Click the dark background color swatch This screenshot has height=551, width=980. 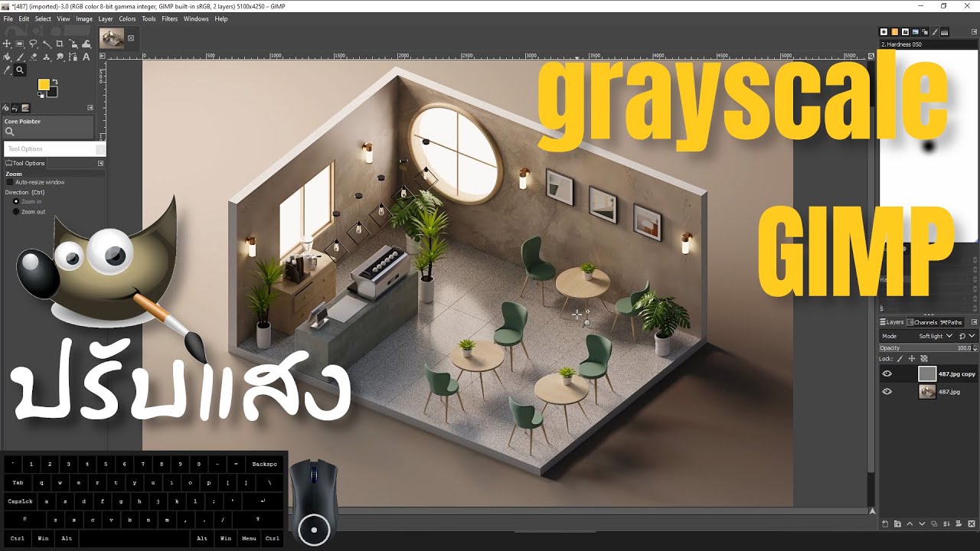click(52, 92)
